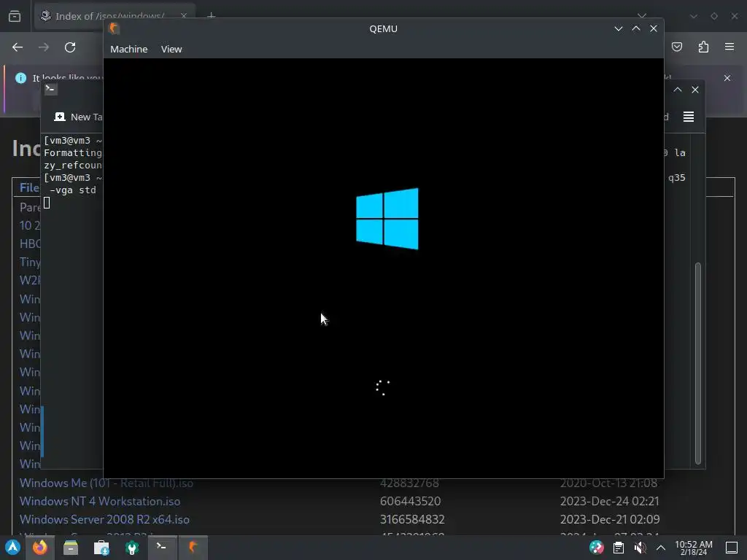Click Show Desktop button in taskbar corner
Viewport: 747px width, 560px height.
732,548
